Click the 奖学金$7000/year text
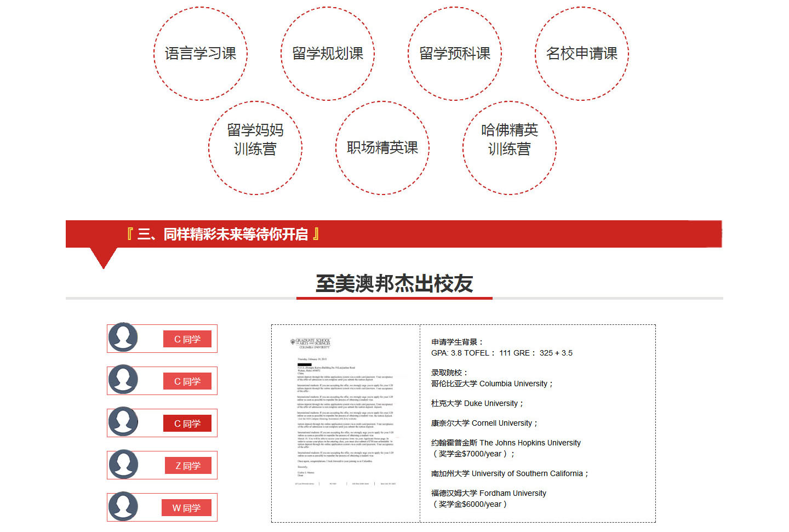789x532 pixels. point(473,454)
